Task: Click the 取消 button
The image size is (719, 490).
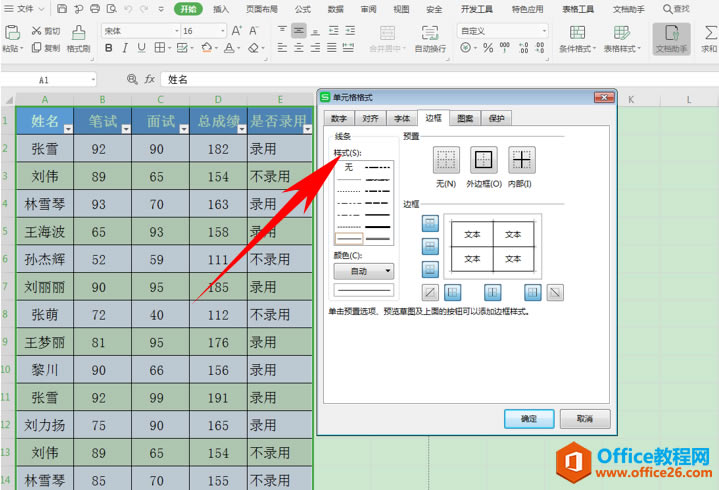Action: (585, 418)
